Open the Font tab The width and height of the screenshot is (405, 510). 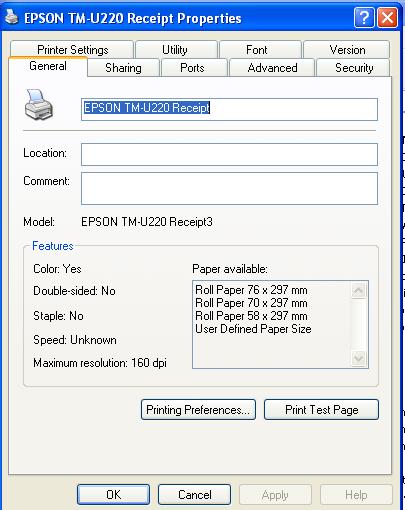click(x=260, y=49)
